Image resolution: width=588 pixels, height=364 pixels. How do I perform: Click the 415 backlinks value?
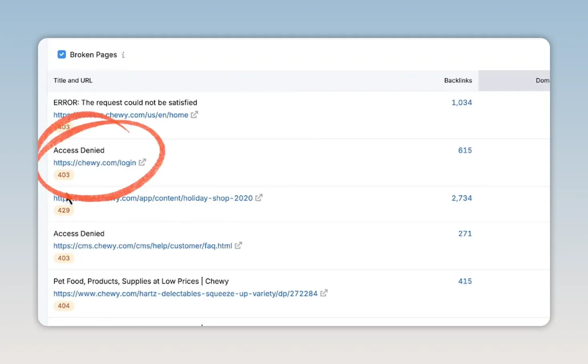click(465, 281)
